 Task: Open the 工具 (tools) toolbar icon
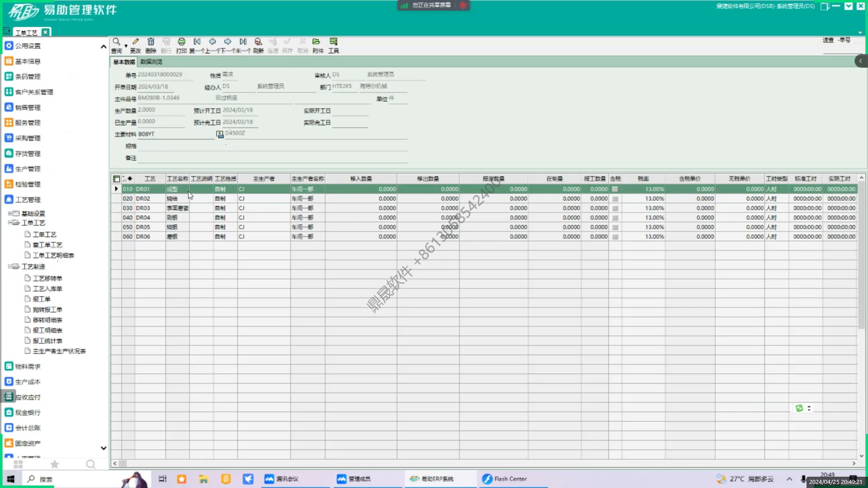333,42
